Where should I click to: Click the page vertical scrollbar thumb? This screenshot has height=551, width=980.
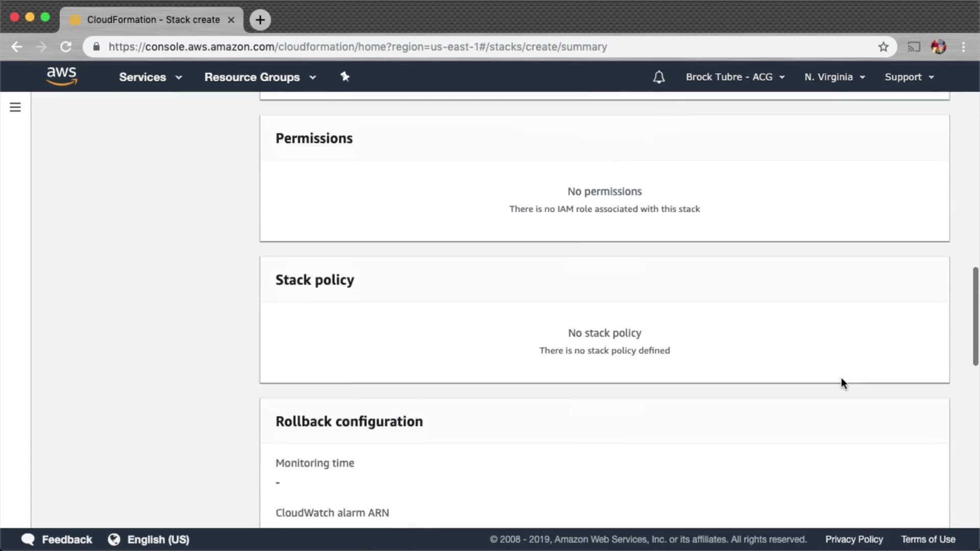coord(975,316)
